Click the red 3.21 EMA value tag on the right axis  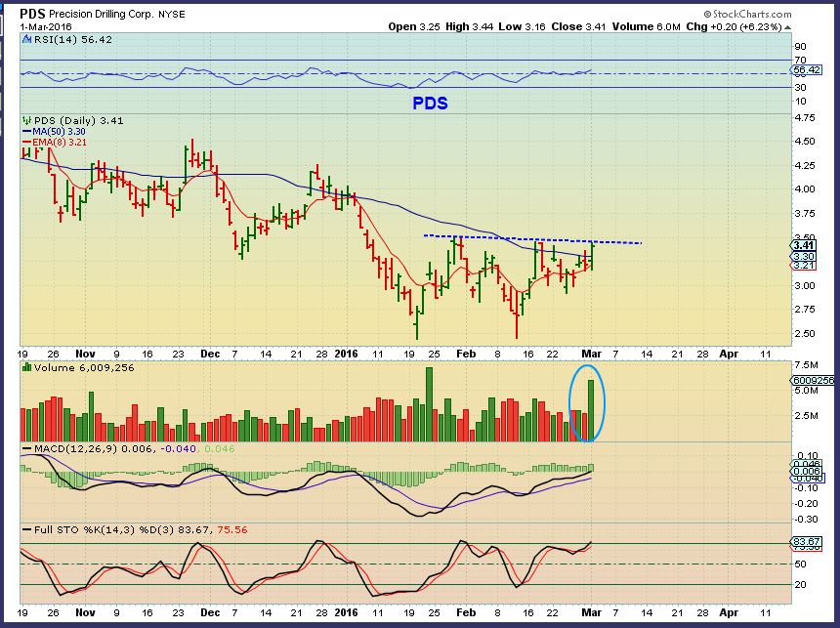pos(804,266)
